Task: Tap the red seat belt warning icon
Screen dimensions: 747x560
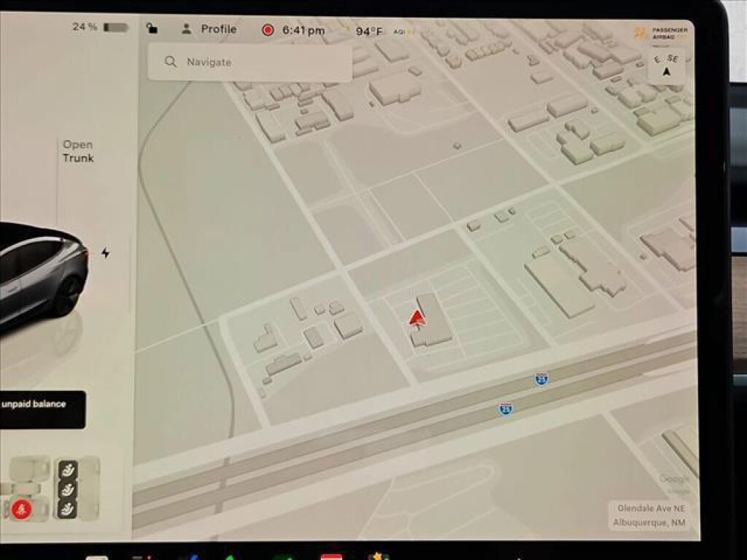Action: coord(21,510)
